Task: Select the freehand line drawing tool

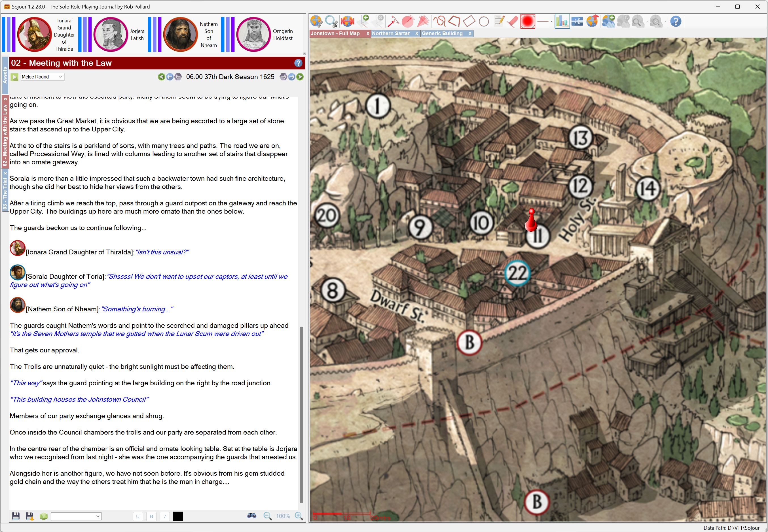Action: [439, 21]
